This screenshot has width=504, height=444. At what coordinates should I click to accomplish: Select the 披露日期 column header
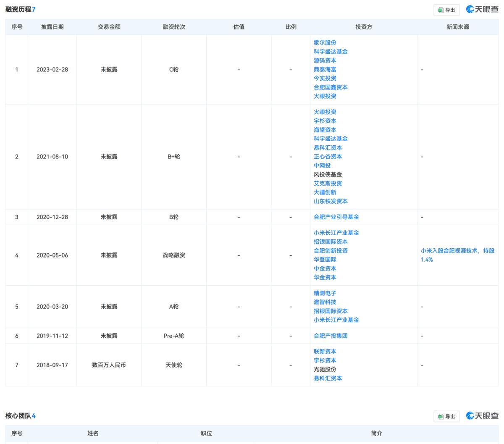[52, 27]
